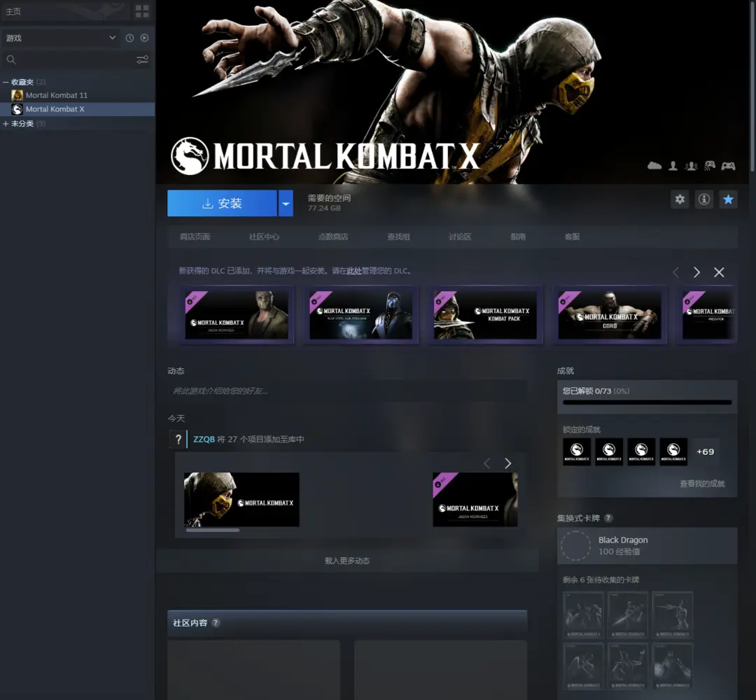Image resolution: width=756 pixels, height=700 pixels.
Task: Open Goro DLC thumbnail
Action: click(610, 315)
